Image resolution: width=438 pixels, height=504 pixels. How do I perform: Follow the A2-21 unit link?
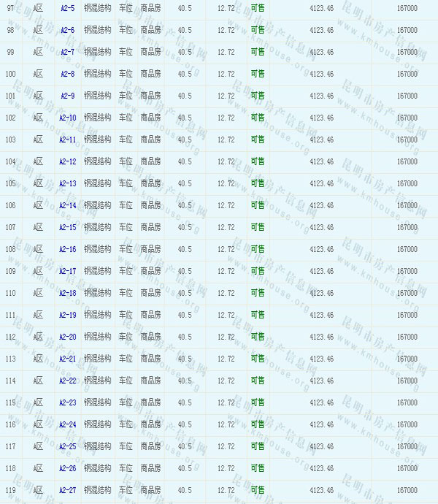[67, 359]
